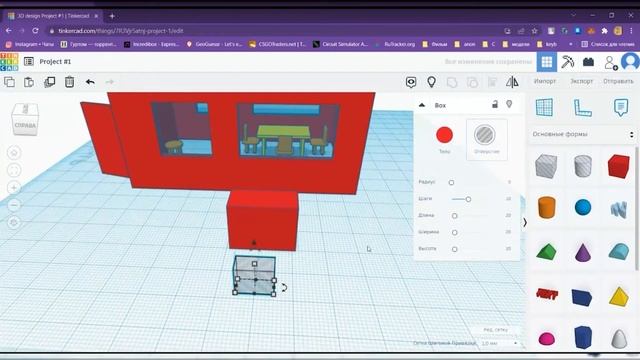Zoom out with the minus button
Screen dimensions: 640x360
point(14,205)
